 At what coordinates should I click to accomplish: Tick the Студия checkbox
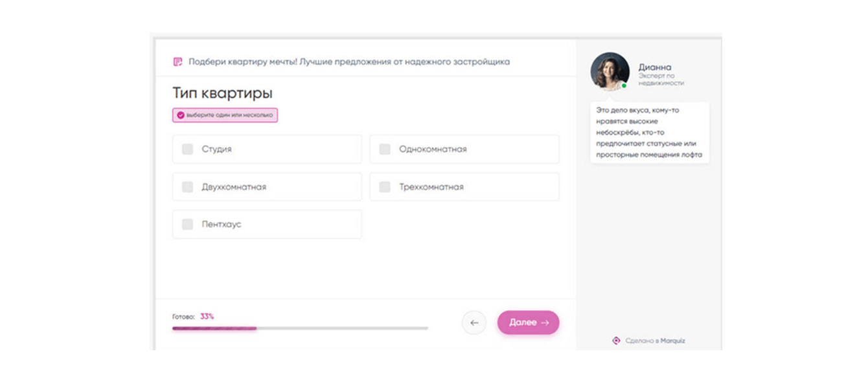pyautogui.click(x=187, y=149)
